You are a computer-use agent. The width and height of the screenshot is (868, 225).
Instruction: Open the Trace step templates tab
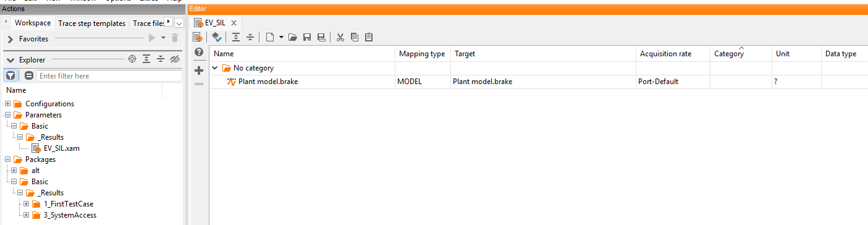coord(91,23)
